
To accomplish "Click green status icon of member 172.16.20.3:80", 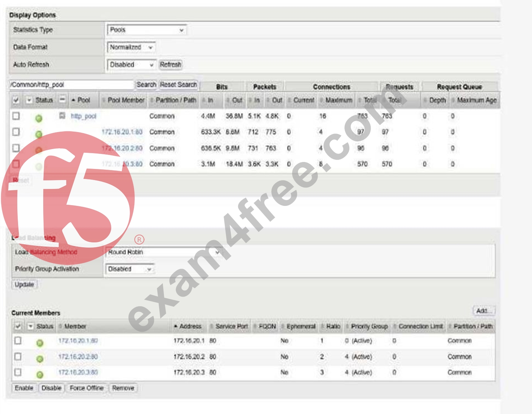I will pyautogui.click(x=40, y=375).
